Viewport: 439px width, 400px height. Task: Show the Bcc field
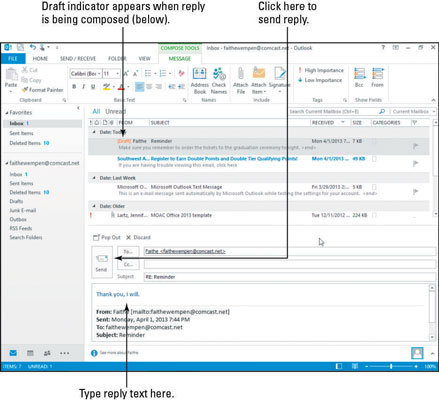359,77
